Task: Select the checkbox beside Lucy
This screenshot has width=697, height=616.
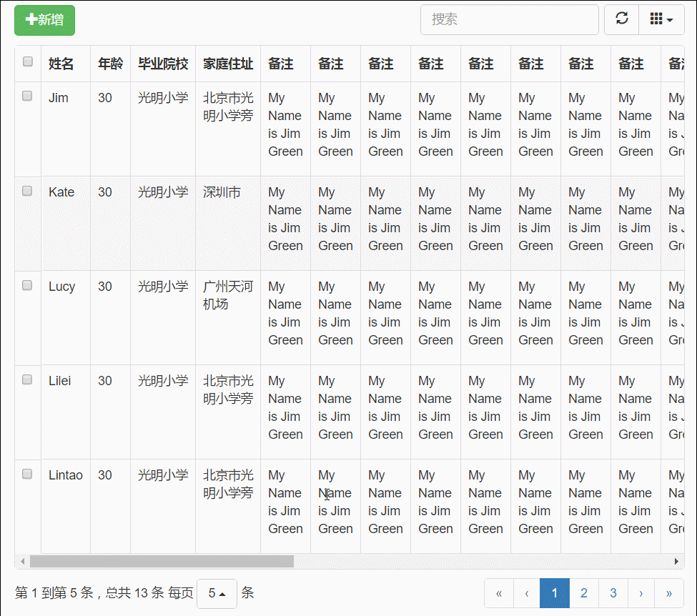Action: pos(27,285)
